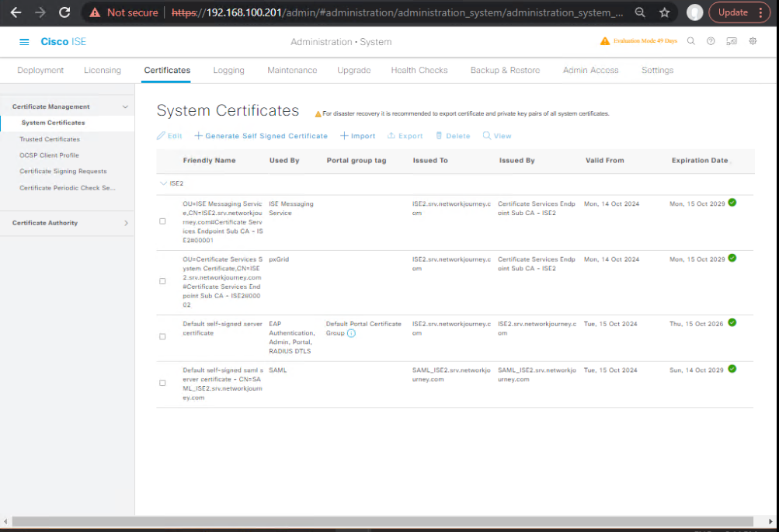The image size is (779, 532).
Task: Click the browser address bar URL
Action: (x=398, y=12)
